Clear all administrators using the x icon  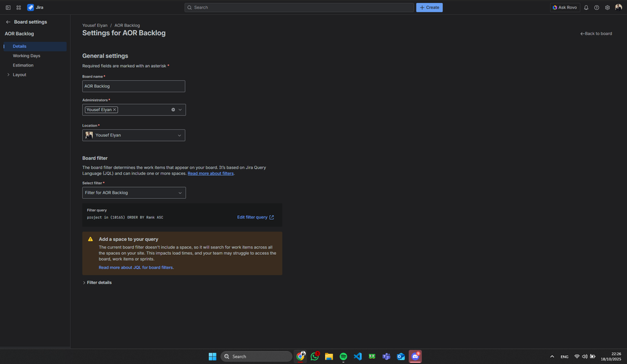(173, 109)
